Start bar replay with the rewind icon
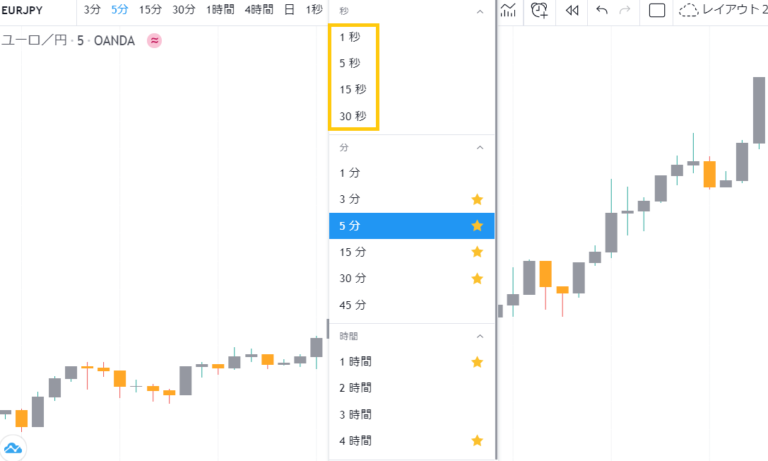The width and height of the screenshot is (768, 461). point(571,10)
